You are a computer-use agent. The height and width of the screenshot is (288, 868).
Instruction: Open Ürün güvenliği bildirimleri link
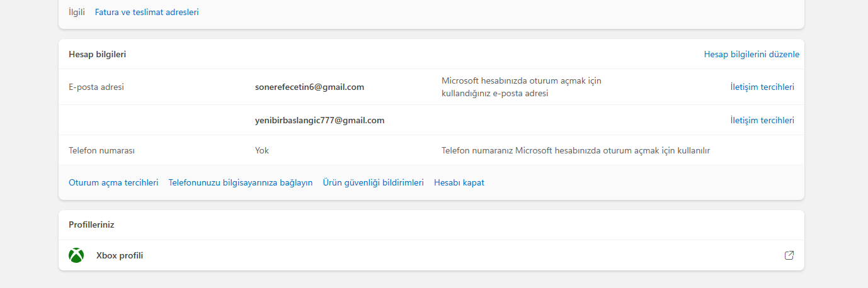click(x=374, y=182)
